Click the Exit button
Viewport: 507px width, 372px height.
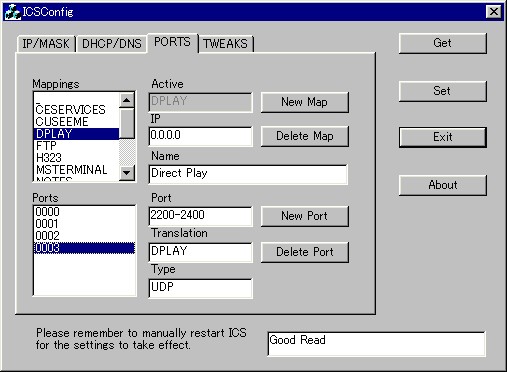click(x=442, y=137)
